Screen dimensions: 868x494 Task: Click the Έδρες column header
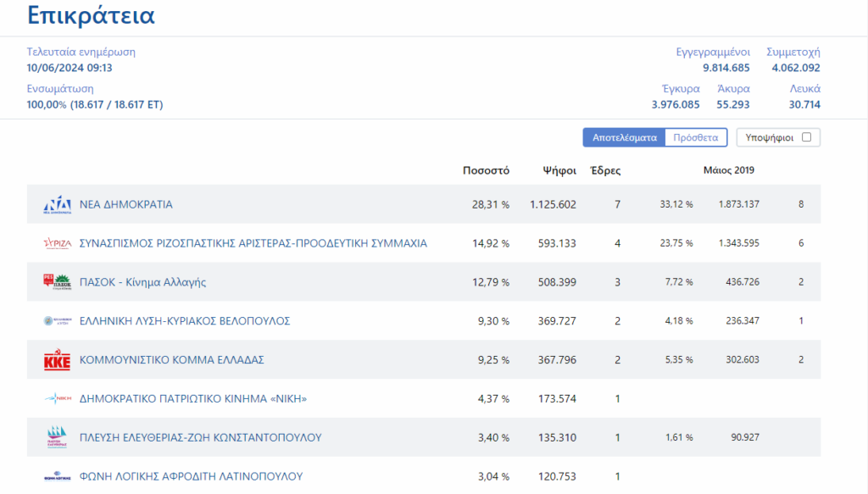click(x=605, y=170)
